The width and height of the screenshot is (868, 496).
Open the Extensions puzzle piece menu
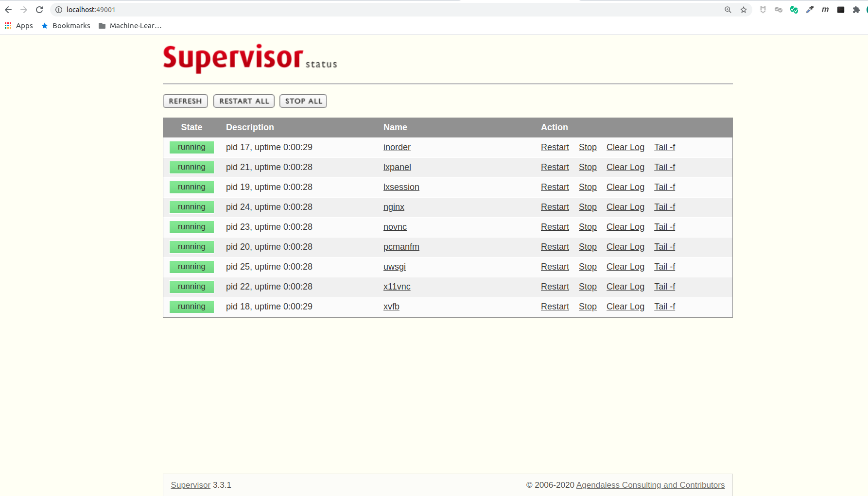856,10
